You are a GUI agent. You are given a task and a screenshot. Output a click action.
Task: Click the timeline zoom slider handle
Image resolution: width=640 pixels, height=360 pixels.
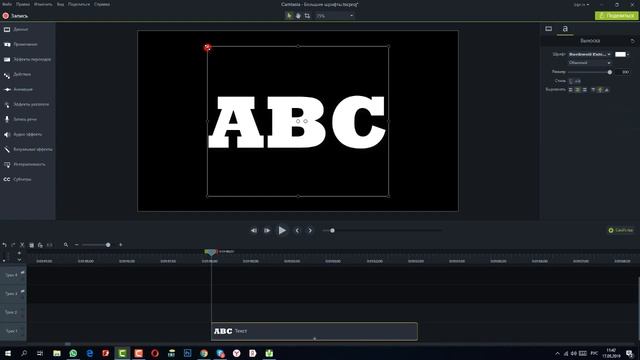(108, 245)
